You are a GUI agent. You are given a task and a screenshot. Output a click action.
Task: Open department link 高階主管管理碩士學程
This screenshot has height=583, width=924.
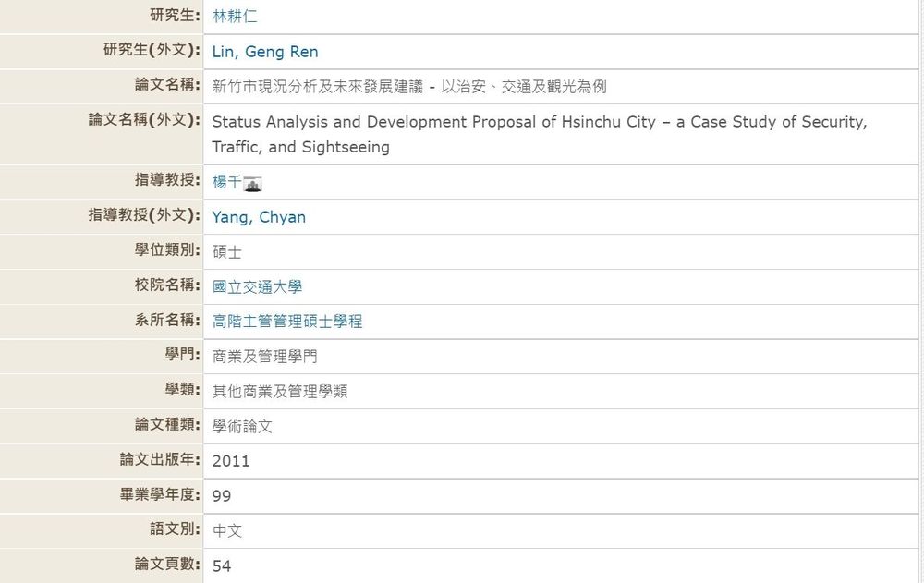point(287,322)
